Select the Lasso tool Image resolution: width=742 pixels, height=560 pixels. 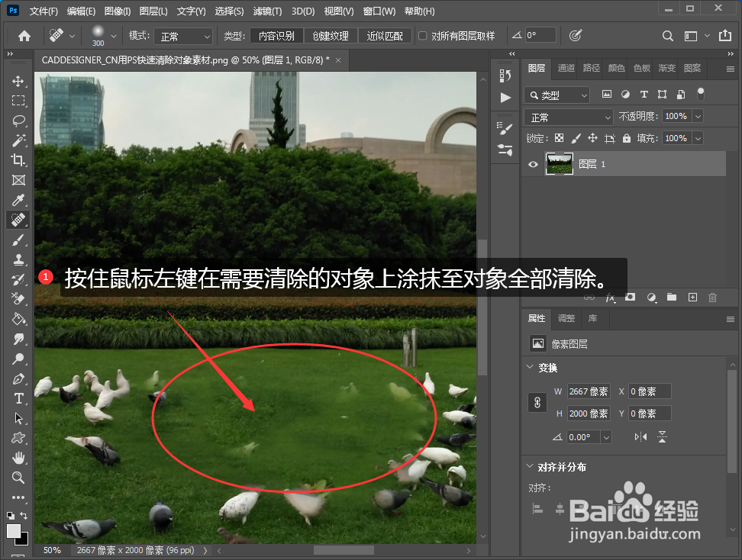click(18, 121)
